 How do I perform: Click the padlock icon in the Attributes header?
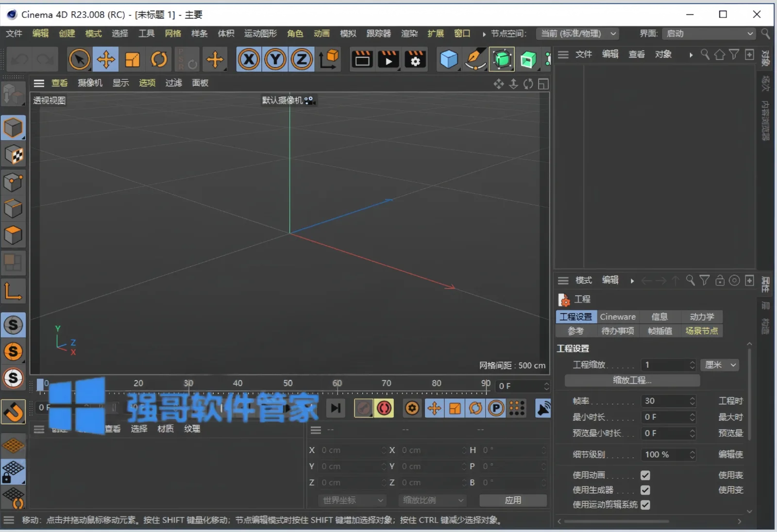(720, 281)
